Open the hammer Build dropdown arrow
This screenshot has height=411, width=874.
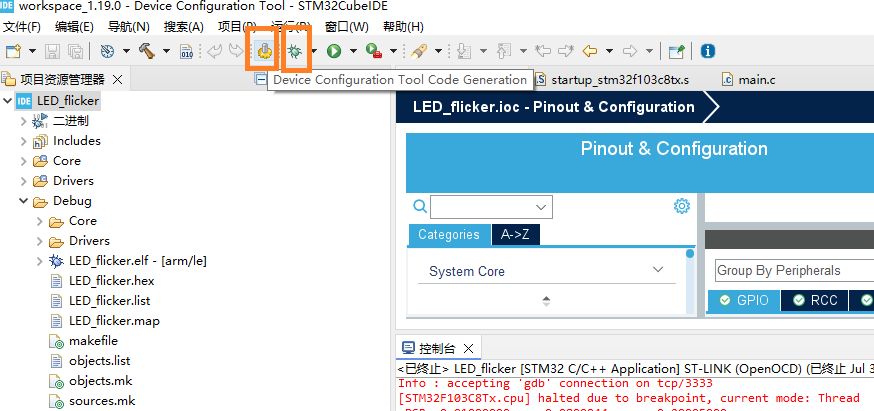(x=166, y=51)
